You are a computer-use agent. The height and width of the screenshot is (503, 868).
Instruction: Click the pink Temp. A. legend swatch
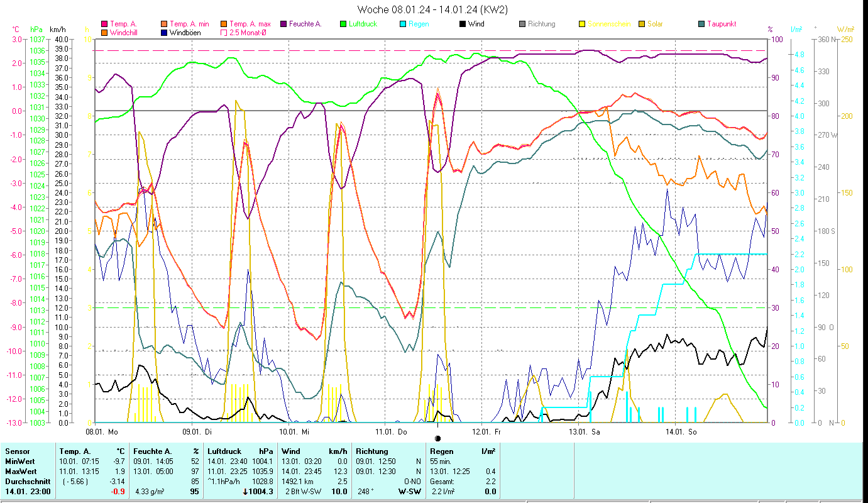[x=104, y=24]
